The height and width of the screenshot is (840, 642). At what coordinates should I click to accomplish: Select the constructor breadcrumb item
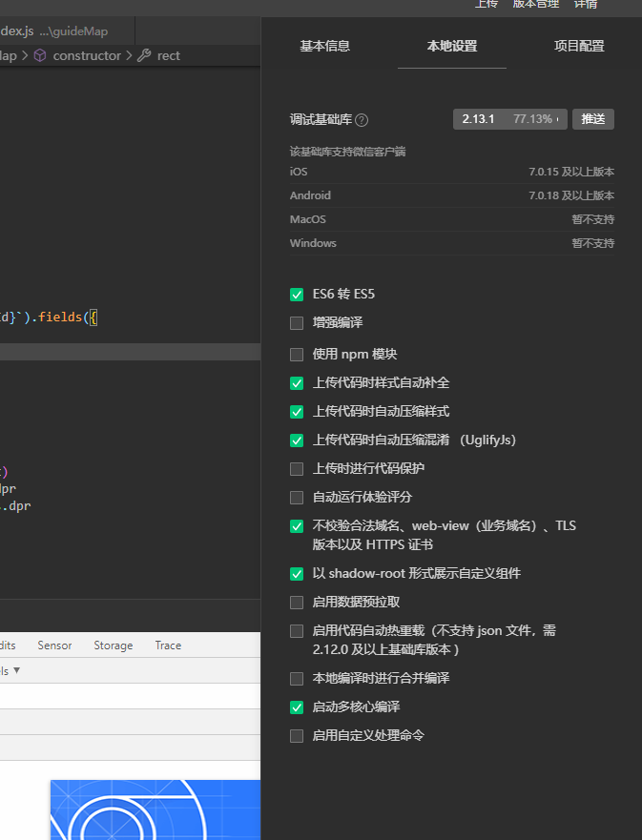[87, 55]
